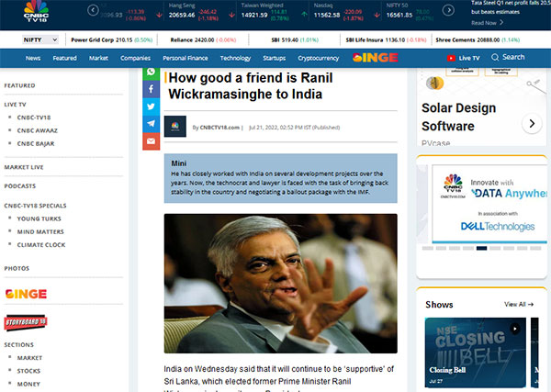Select the active dark carousel indicator
This screenshot has width=551, height=392.
pos(481,248)
